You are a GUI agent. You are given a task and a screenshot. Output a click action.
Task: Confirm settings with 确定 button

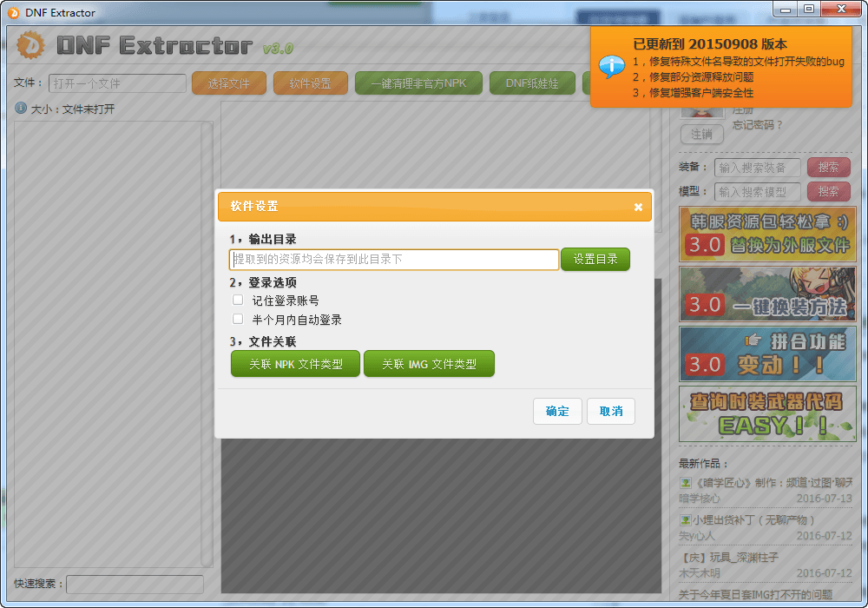click(x=557, y=411)
